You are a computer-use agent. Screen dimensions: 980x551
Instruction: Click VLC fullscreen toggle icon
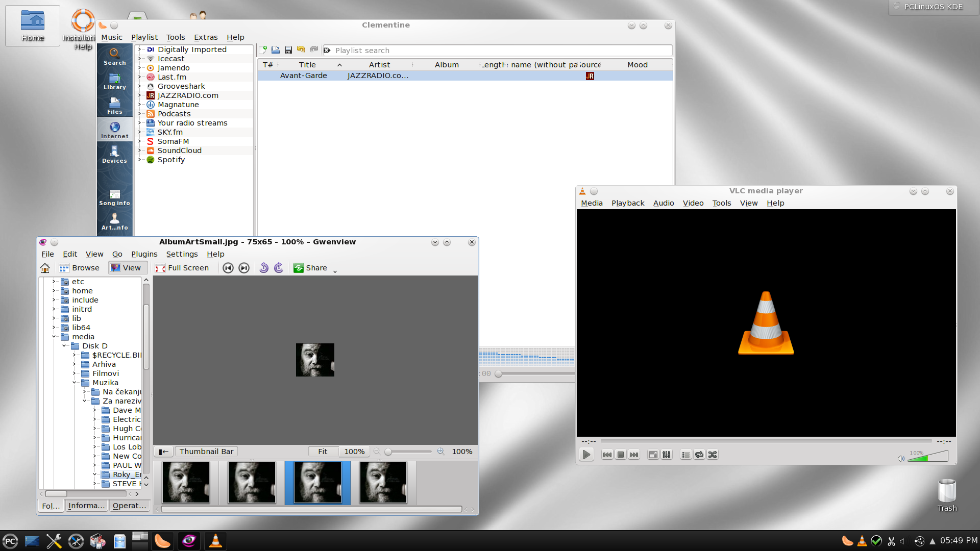[653, 455]
